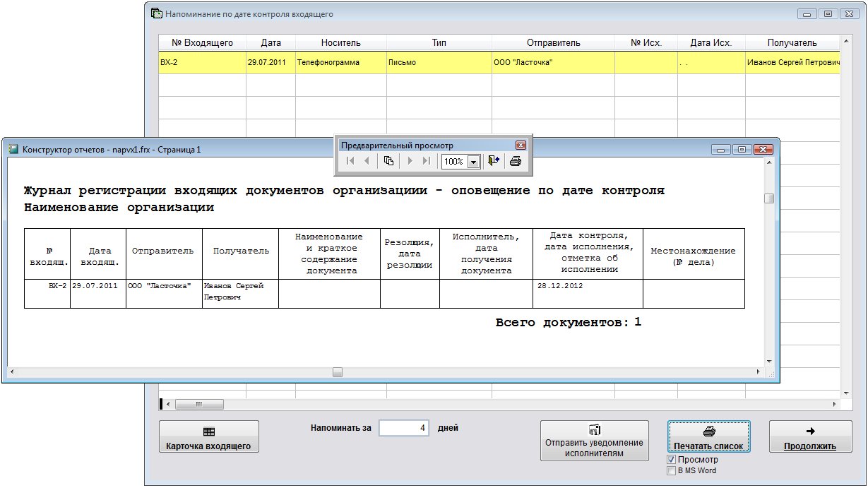Click the Напоминать за days input field

click(404, 428)
